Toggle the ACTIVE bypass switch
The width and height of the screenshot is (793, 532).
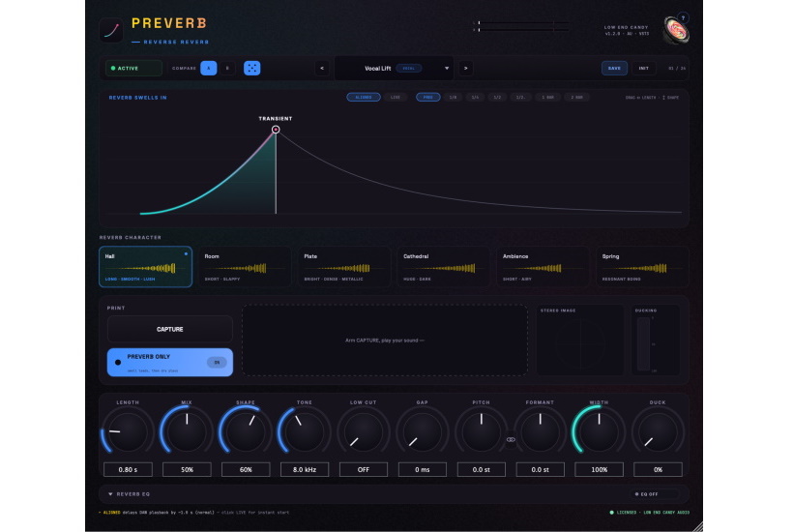pyautogui.click(x=133, y=68)
